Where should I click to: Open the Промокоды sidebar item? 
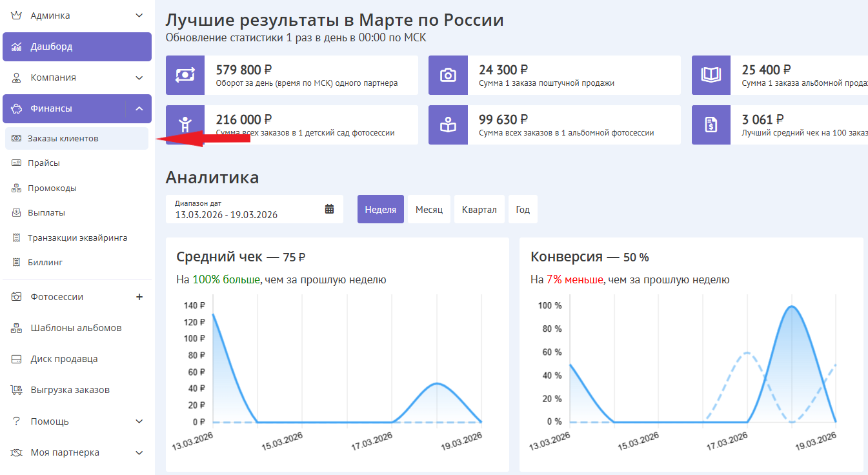click(x=52, y=188)
